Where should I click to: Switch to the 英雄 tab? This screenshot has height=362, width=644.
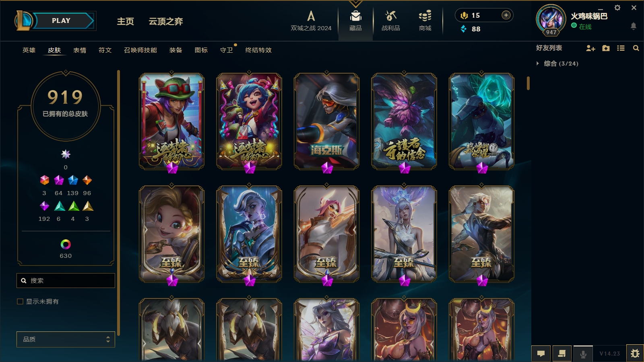pos(29,50)
